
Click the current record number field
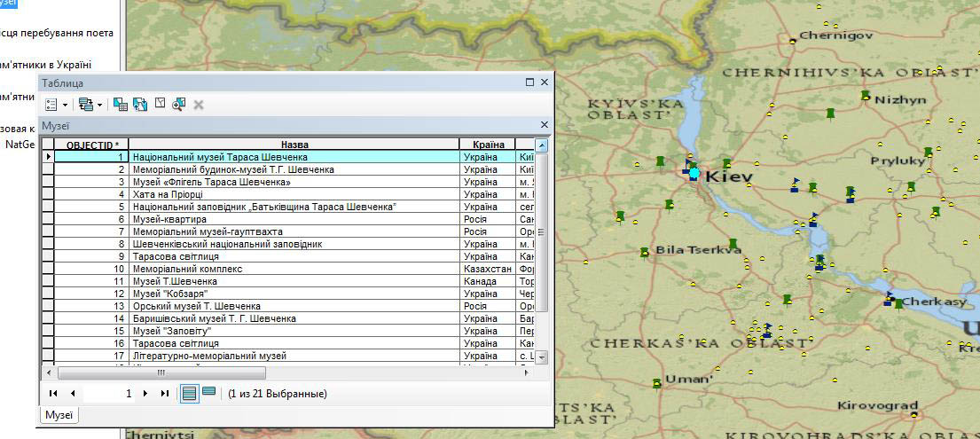coord(111,394)
